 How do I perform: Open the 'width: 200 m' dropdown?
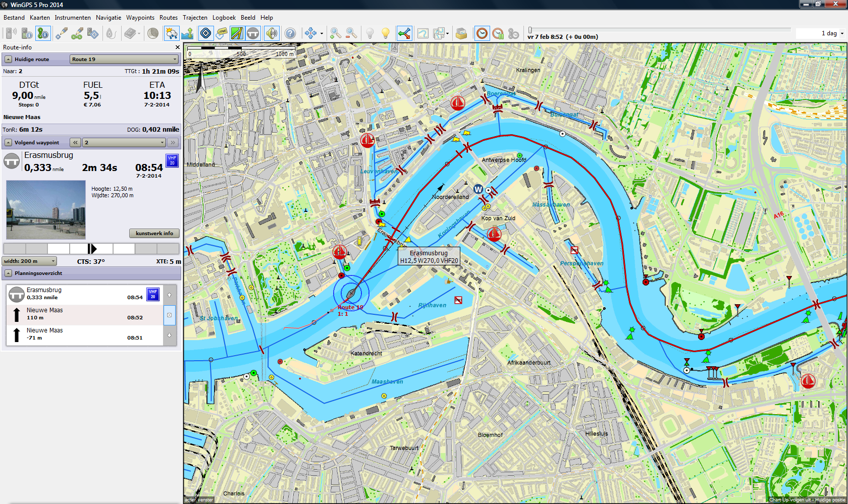[29, 261]
